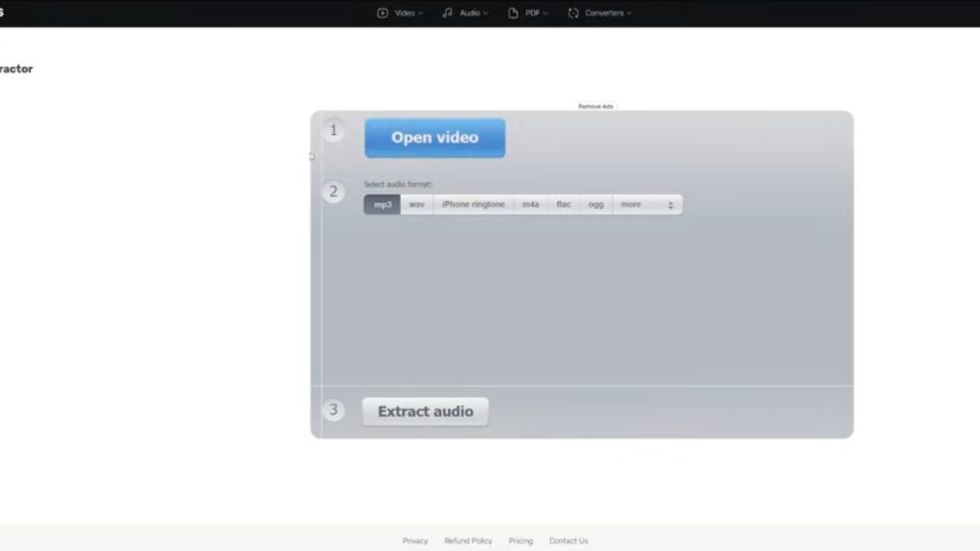Viewport: 980px width, 551px height.
Task: Select the ogg audio format
Action: point(596,205)
